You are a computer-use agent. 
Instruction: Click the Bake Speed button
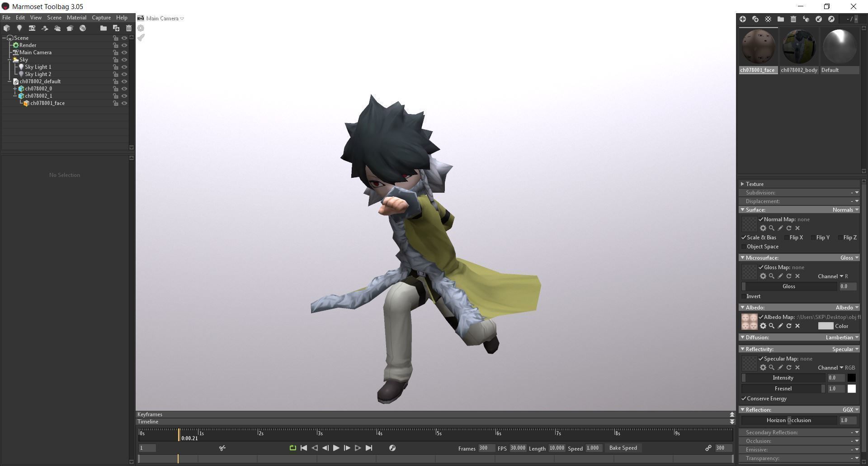point(623,448)
